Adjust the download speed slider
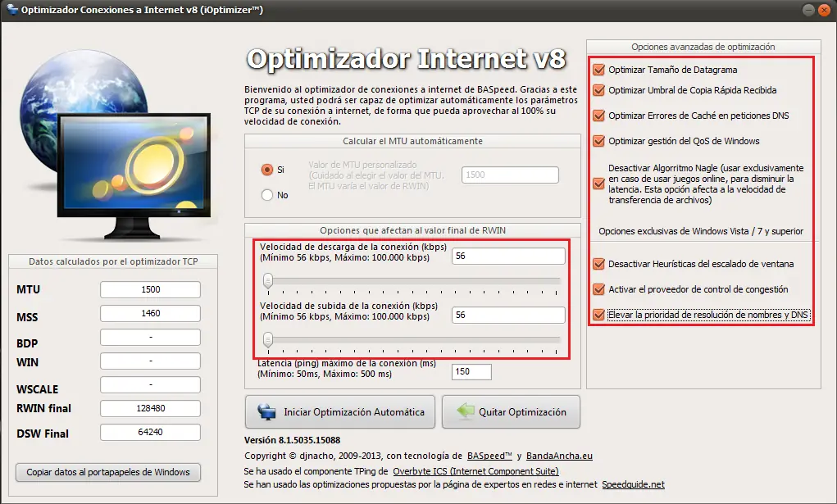Screen dimensions: 837x504 coord(269,279)
